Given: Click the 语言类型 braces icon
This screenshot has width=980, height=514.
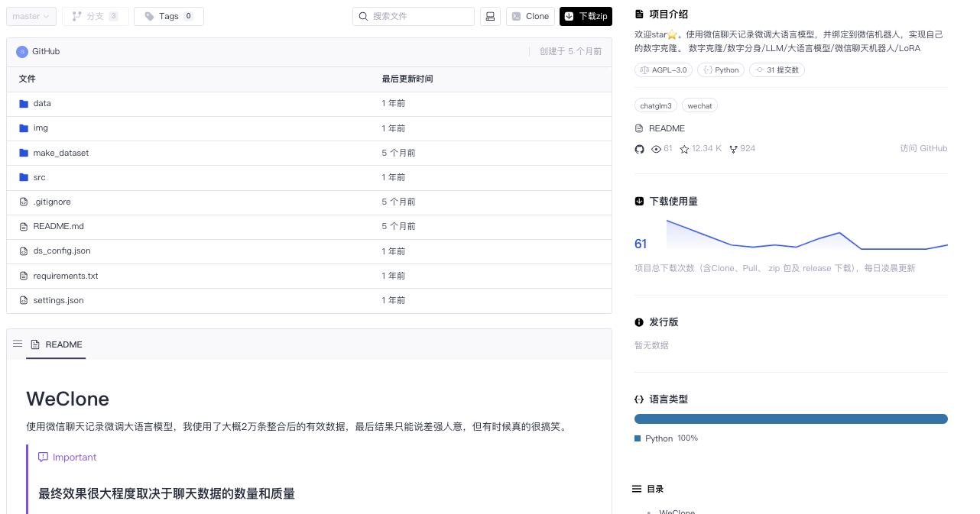Looking at the screenshot, I should pos(639,399).
